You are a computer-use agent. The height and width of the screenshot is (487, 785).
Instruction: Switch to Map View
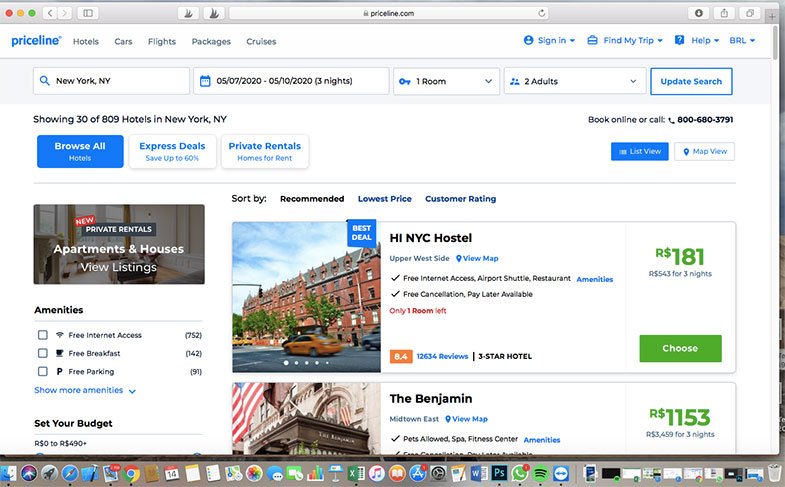click(x=704, y=151)
